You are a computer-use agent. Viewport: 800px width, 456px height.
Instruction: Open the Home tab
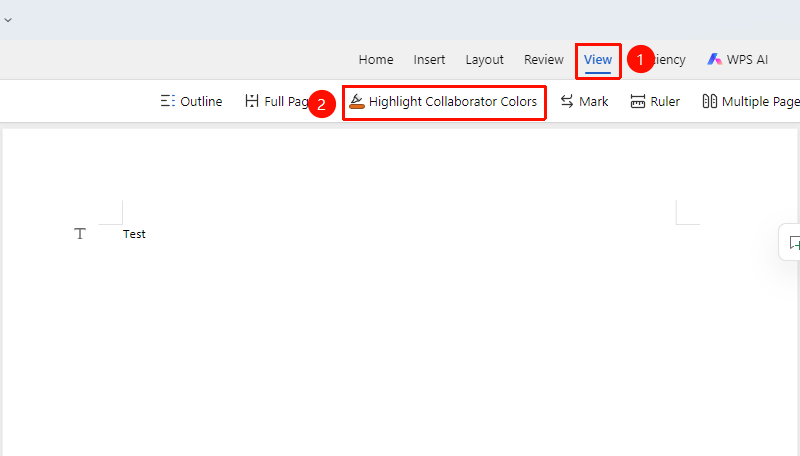coord(376,60)
